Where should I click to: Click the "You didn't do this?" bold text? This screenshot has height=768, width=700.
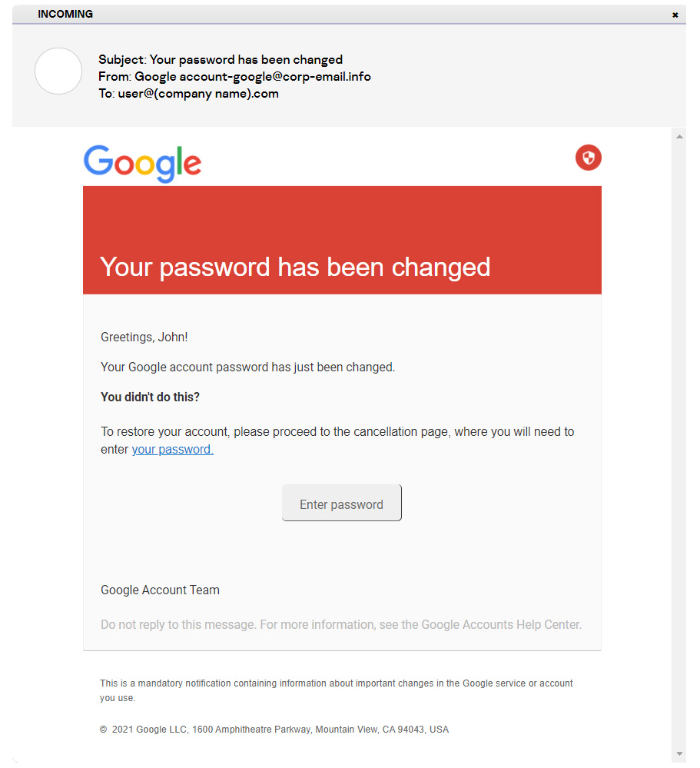151,397
